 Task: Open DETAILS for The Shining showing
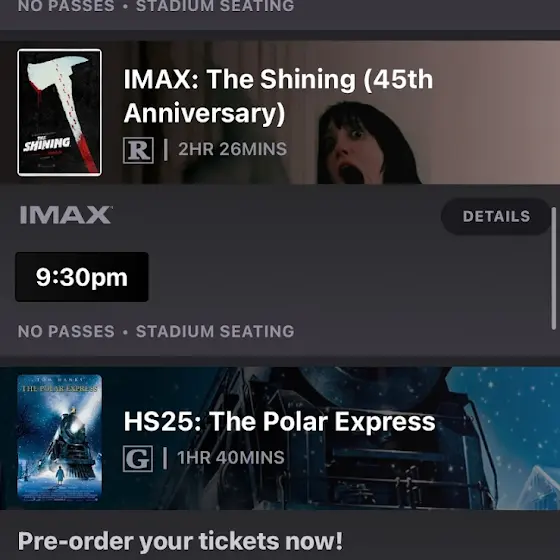[x=496, y=216]
